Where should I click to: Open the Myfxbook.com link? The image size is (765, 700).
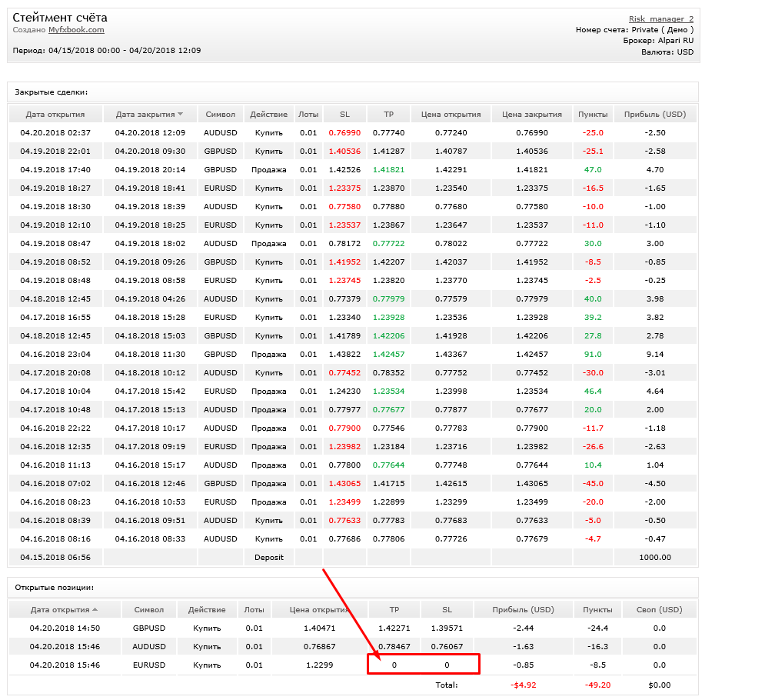pyautogui.click(x=76, y=30)
